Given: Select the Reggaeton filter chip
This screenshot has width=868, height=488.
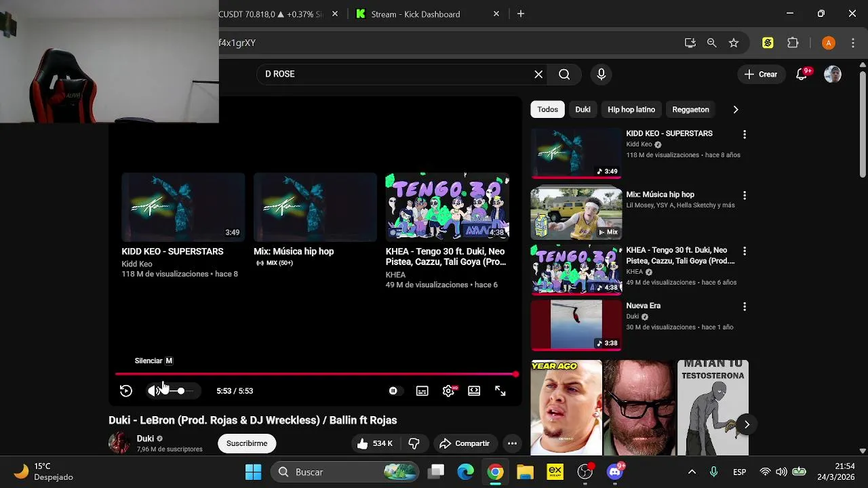Looking at the screenshot, I should (690, 110).
